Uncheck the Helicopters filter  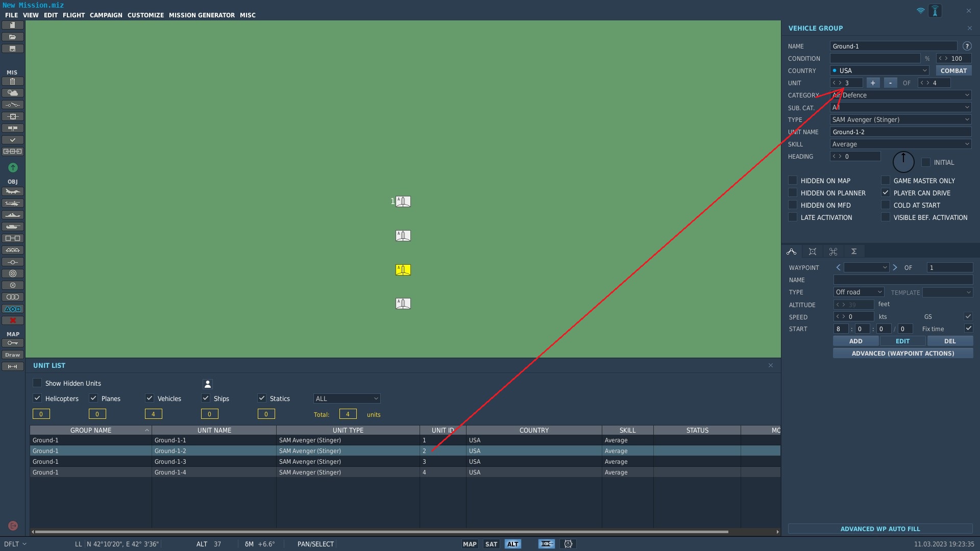click(37, 398)
